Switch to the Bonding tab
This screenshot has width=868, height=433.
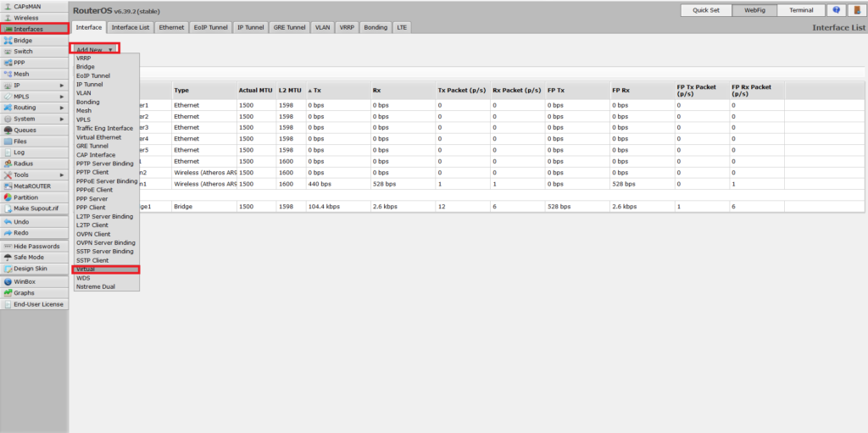tap(376, 27)
